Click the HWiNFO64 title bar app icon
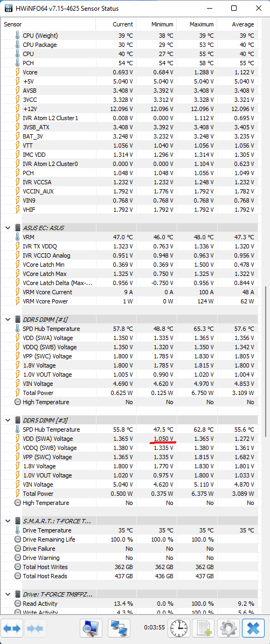Image resolution: width=270 pixels, height=644 pixels. point(9,8)
